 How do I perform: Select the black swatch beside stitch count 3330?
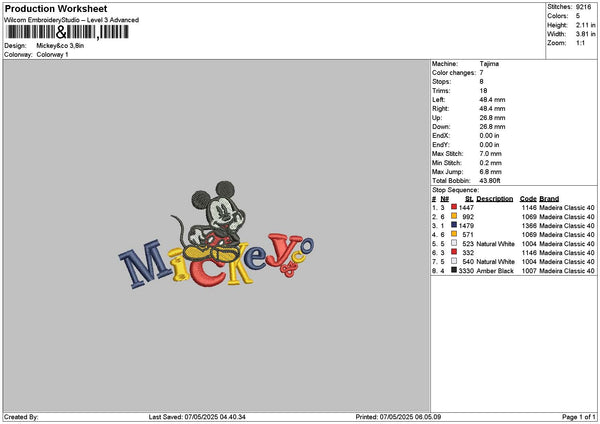[x=454, y=270]
